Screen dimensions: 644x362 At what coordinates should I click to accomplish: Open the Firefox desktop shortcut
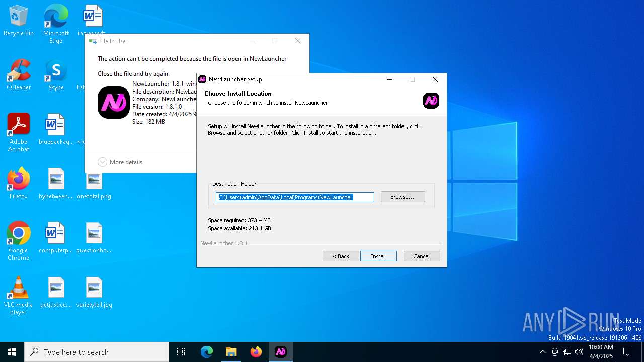19,184
